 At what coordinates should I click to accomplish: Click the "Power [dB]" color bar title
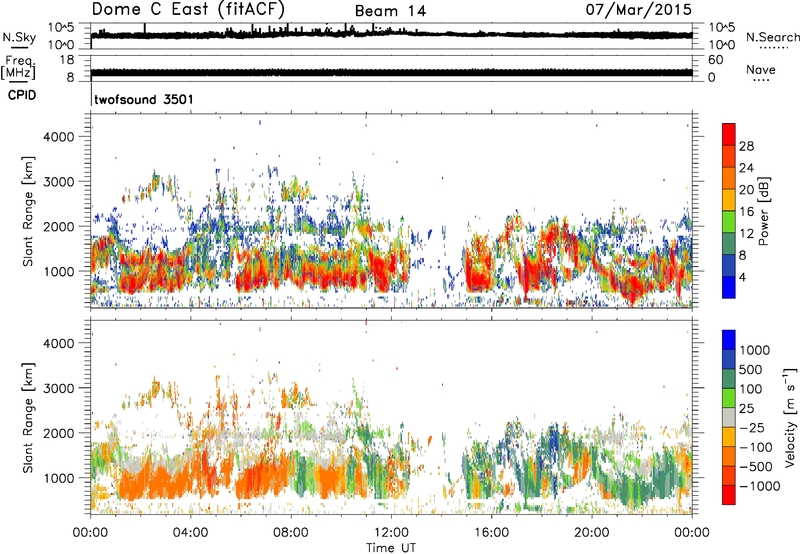[764, 211]
